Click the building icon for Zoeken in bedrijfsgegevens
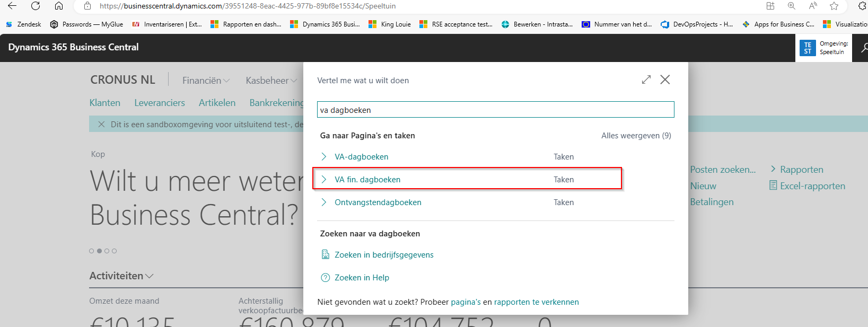The width and height of the screenshot is (868, 327). pos(326,255)
